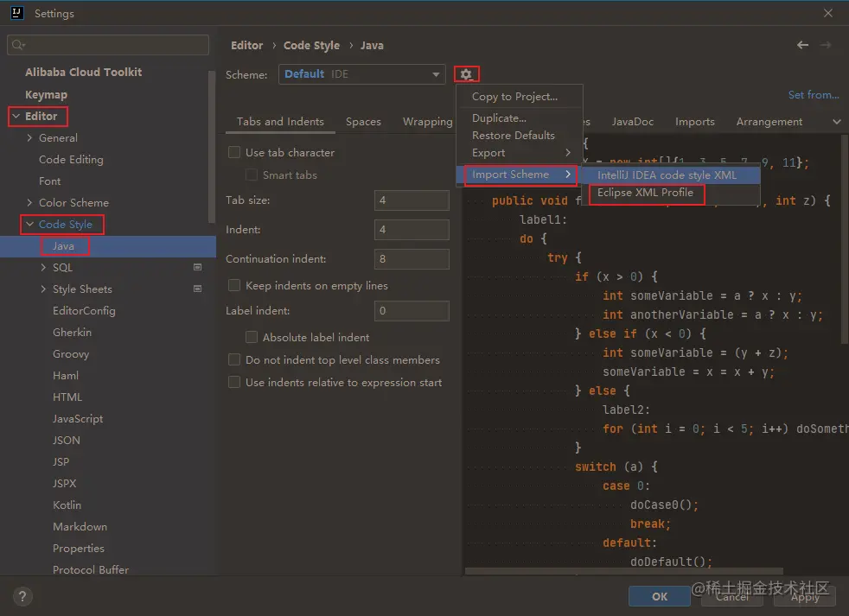Select Code Editing in the tree

(71, 160)
